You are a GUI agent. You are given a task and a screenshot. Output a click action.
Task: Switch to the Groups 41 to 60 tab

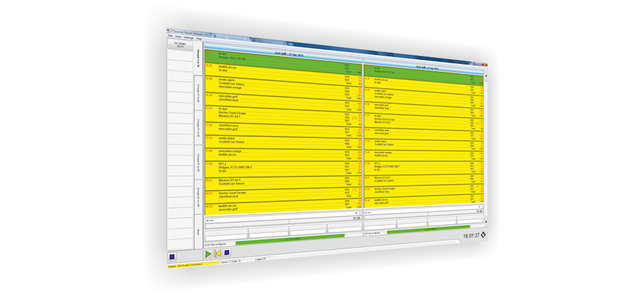[199, 125]
